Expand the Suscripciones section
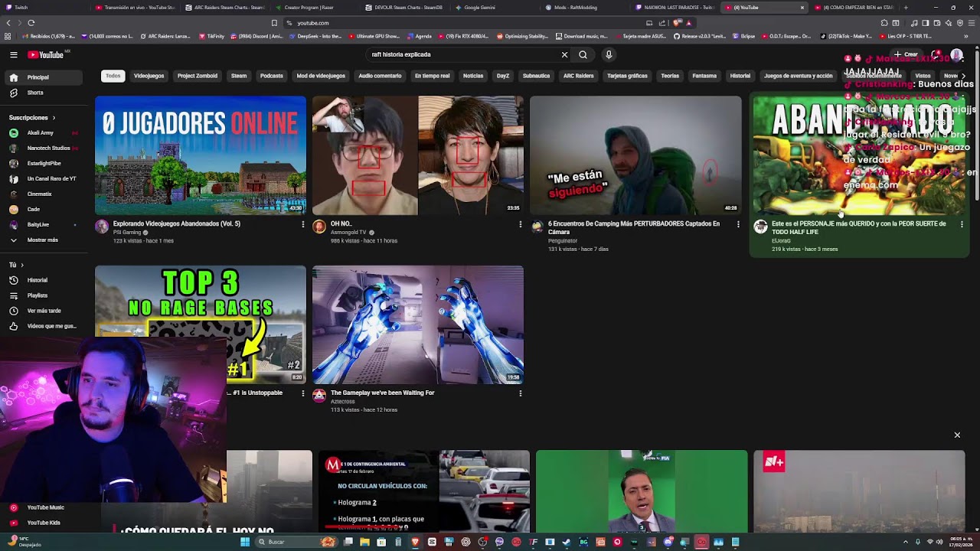 tap(33, 118)
